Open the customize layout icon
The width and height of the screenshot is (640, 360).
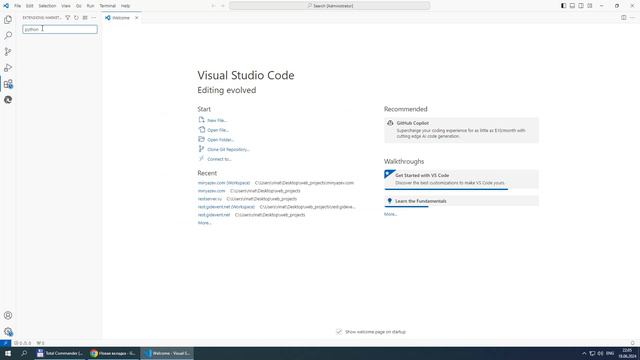coord(590,6)
